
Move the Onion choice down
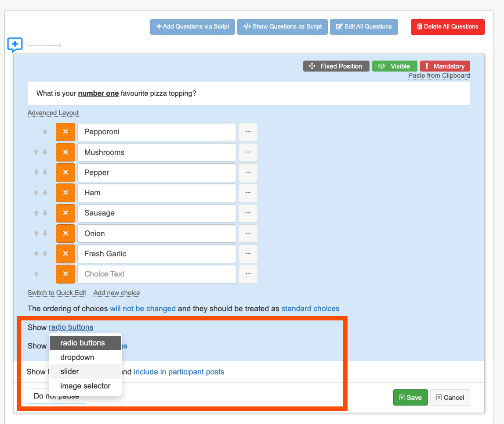(x=45, y=234)
